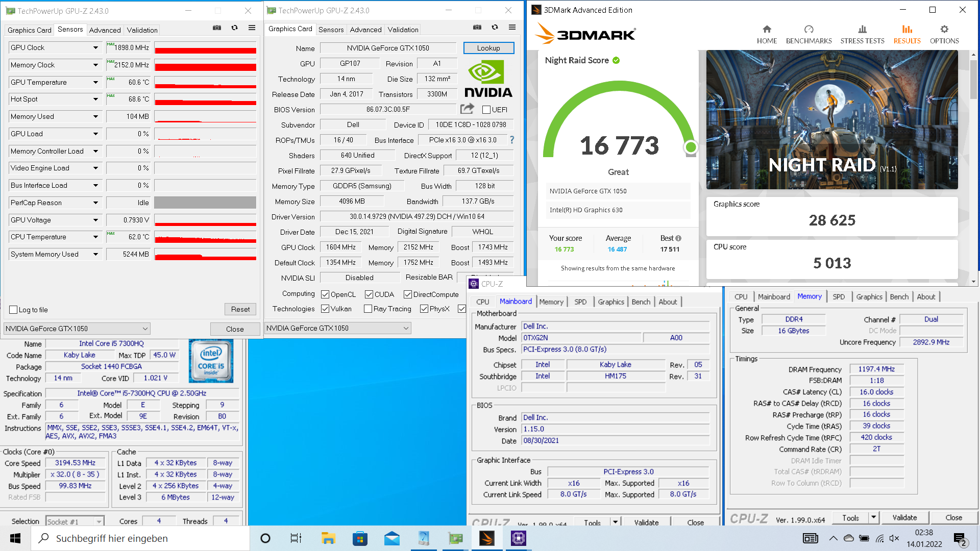Click Close button in right CPU-Z window

click(953, 517)
